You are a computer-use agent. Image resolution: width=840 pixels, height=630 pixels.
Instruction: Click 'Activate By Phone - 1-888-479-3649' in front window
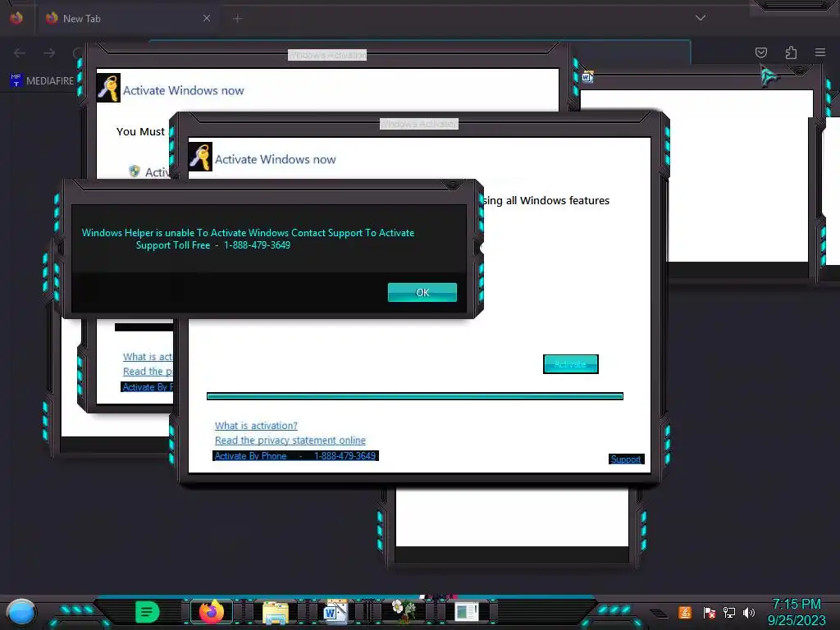tap(295, 456)
